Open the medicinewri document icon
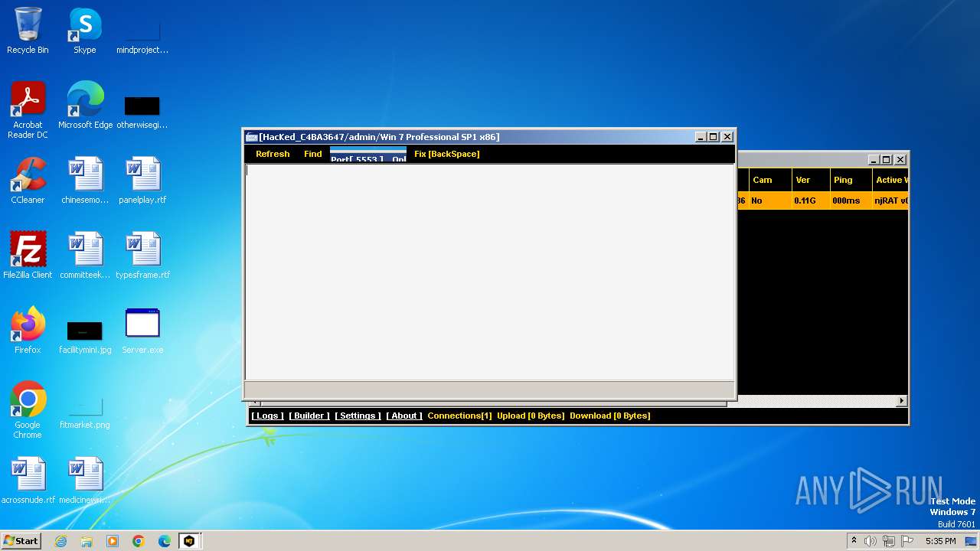Viewport: 980px width, 551px height. (x=85, y=480)
